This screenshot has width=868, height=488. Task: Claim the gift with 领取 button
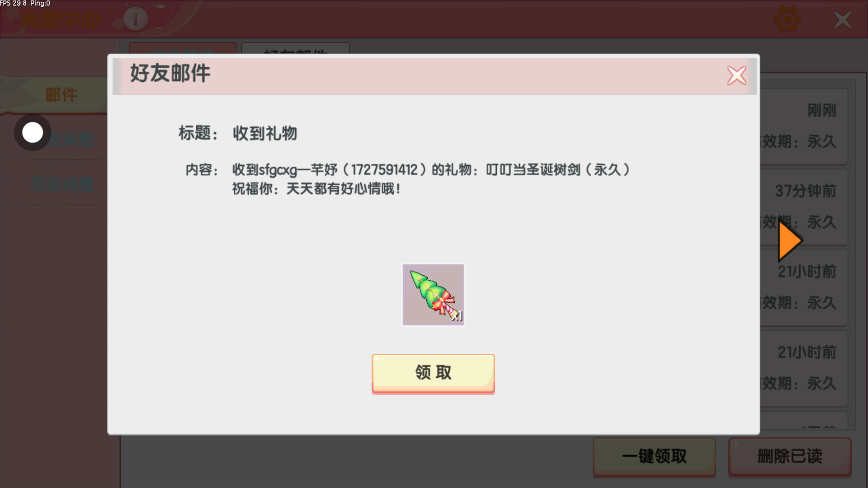click(x=433, y=373)
